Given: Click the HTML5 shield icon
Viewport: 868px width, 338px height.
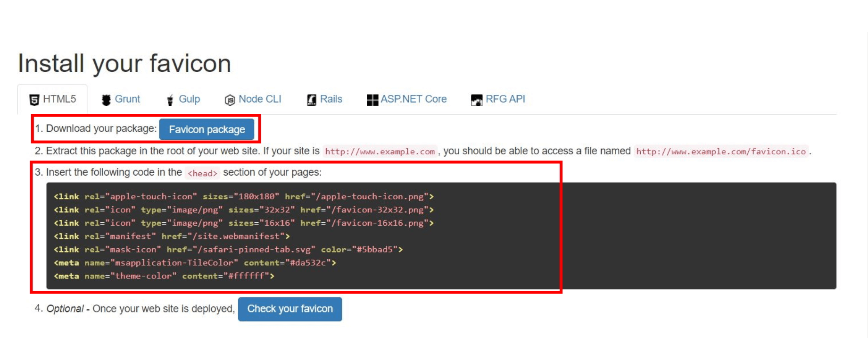Looking at the screenshot, I should click(x=34, y=100).
